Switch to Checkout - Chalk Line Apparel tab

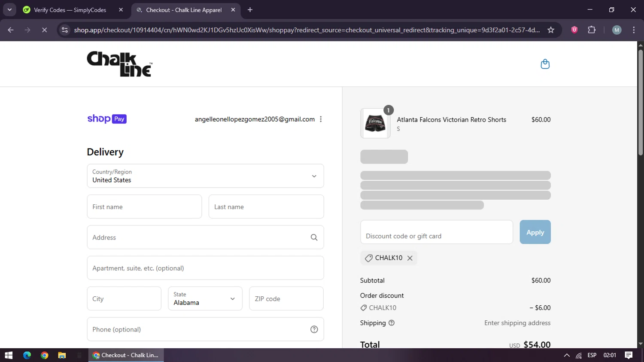[x=184, y=10]
